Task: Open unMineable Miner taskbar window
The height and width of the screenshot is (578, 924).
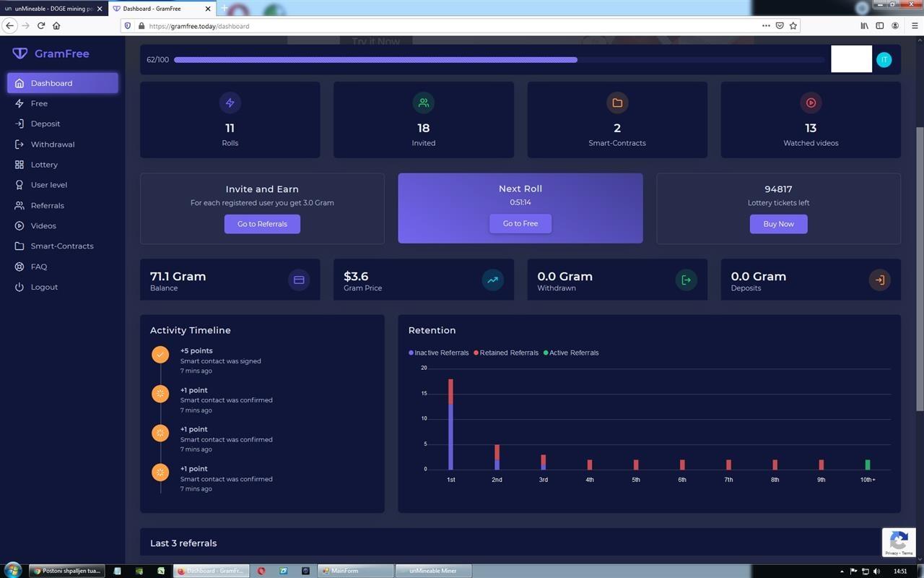Action: point(432,571)
